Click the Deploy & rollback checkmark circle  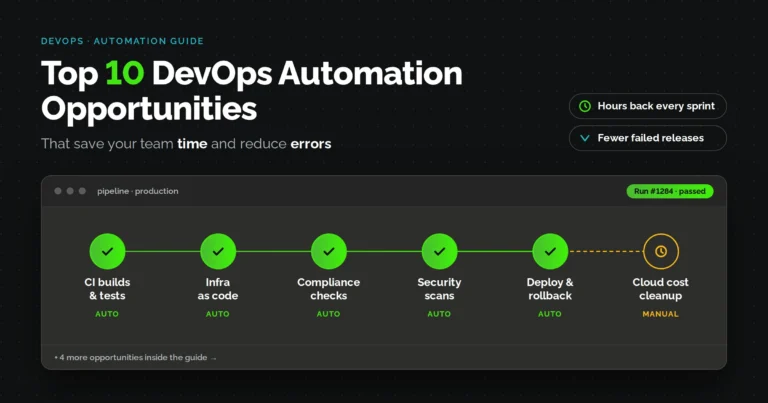[550, 251]
